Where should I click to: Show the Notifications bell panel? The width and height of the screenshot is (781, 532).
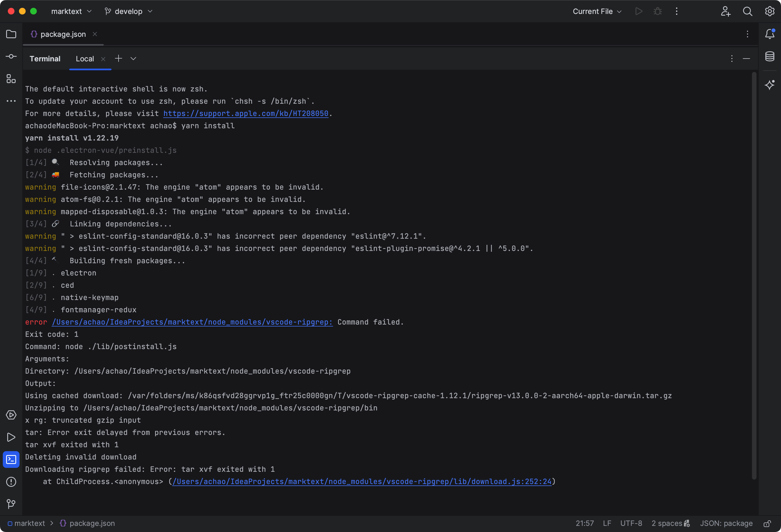tap(770, 34)
